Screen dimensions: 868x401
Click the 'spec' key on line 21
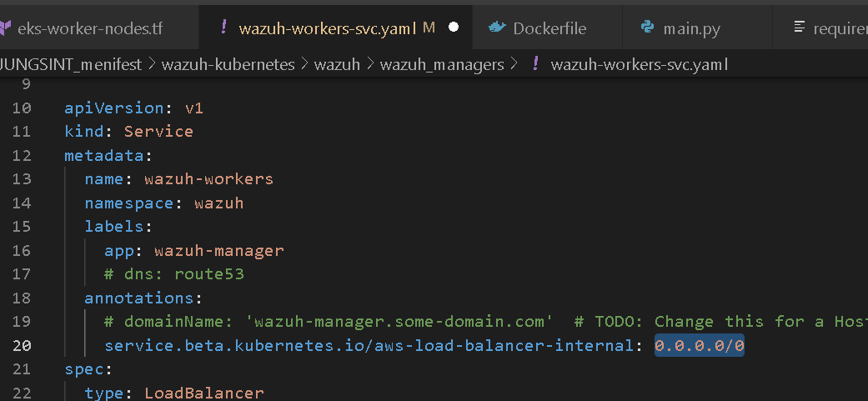click(84, 369)
